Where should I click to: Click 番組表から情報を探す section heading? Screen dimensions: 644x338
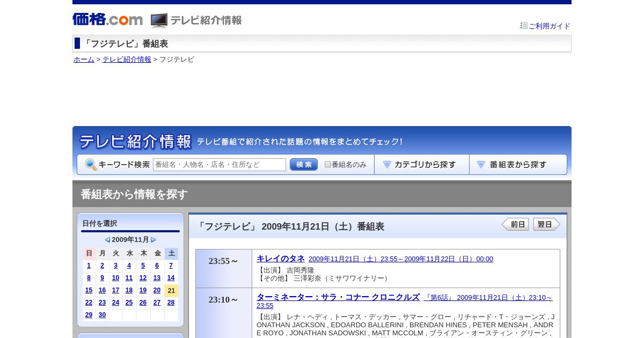(134, 194)
